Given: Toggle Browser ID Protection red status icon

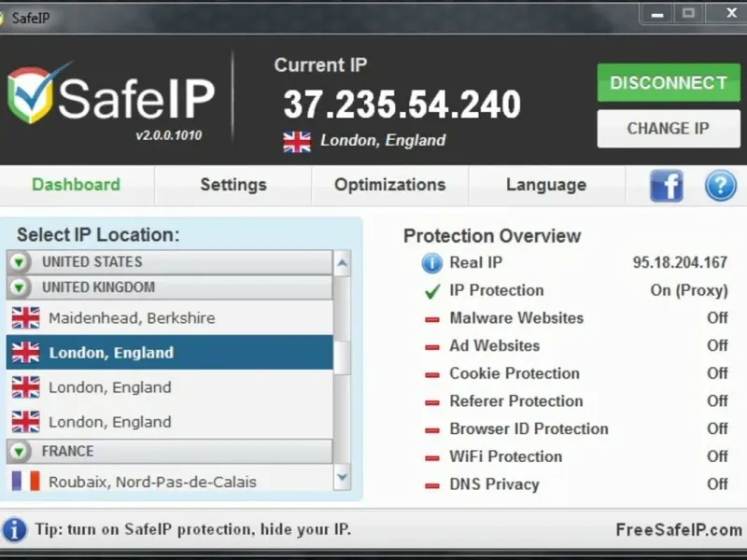Looking at the screenshot, I should point(432,430).
